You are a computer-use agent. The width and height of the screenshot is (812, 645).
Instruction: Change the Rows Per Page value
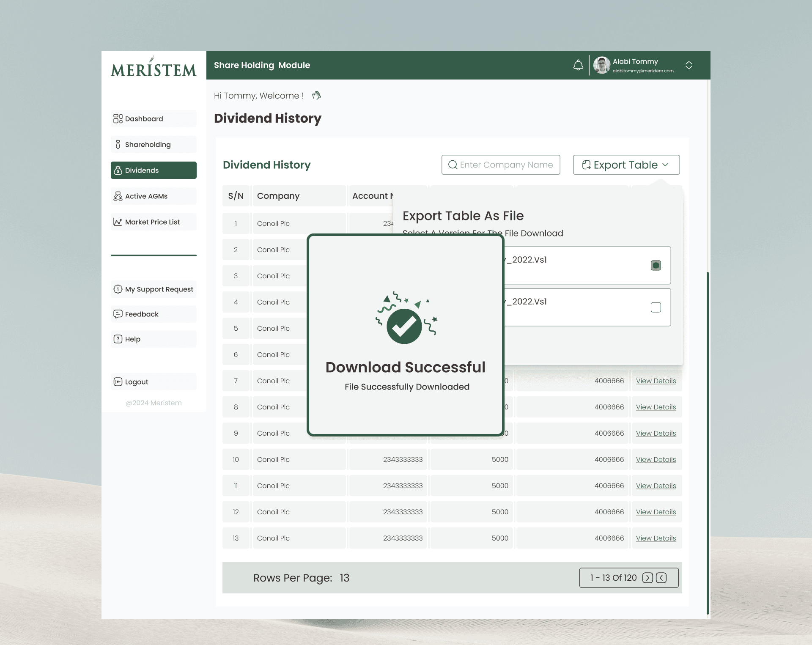(345, 578)
